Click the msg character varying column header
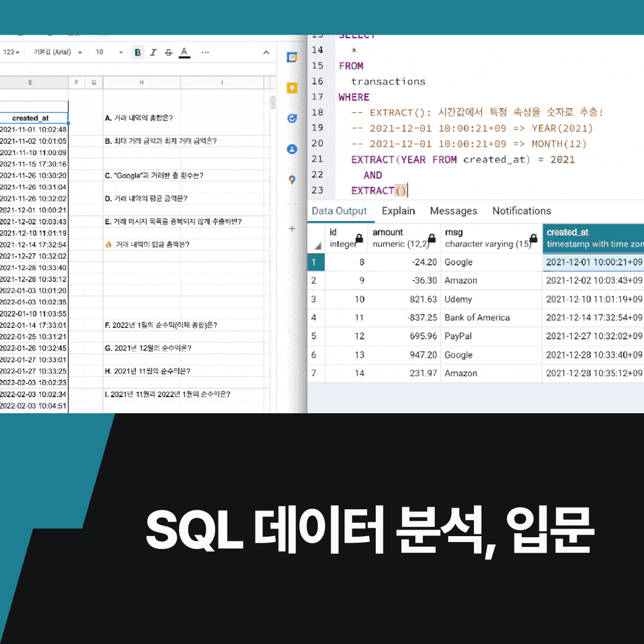The width and height of the screenshot is (644, 644). pos(491,238)
